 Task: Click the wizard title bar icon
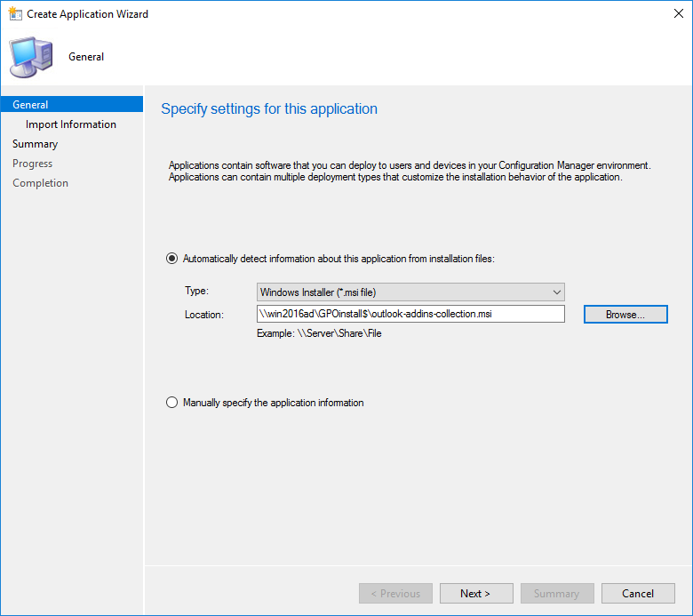click(15, 13)
